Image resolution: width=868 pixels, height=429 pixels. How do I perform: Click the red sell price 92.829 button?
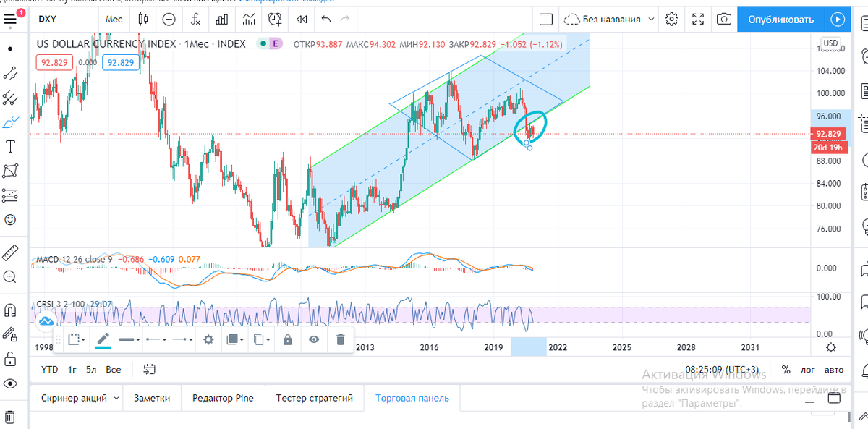click(x=54, y=63)
